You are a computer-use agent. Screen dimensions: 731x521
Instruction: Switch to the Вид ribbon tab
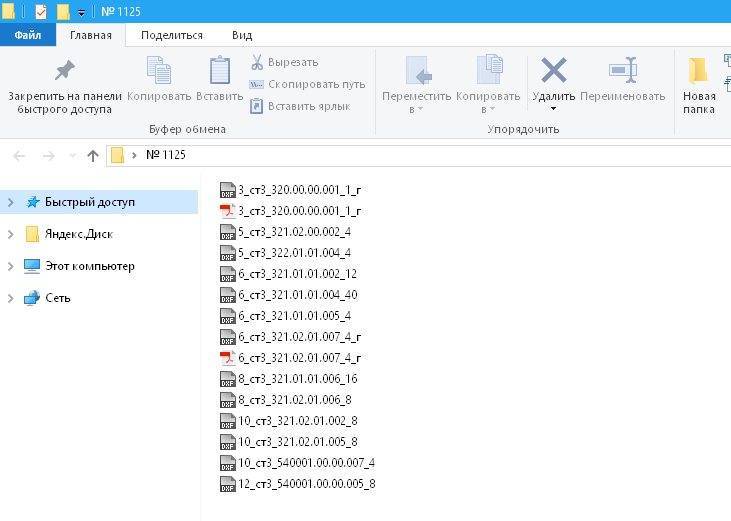(x=242, y=35)
